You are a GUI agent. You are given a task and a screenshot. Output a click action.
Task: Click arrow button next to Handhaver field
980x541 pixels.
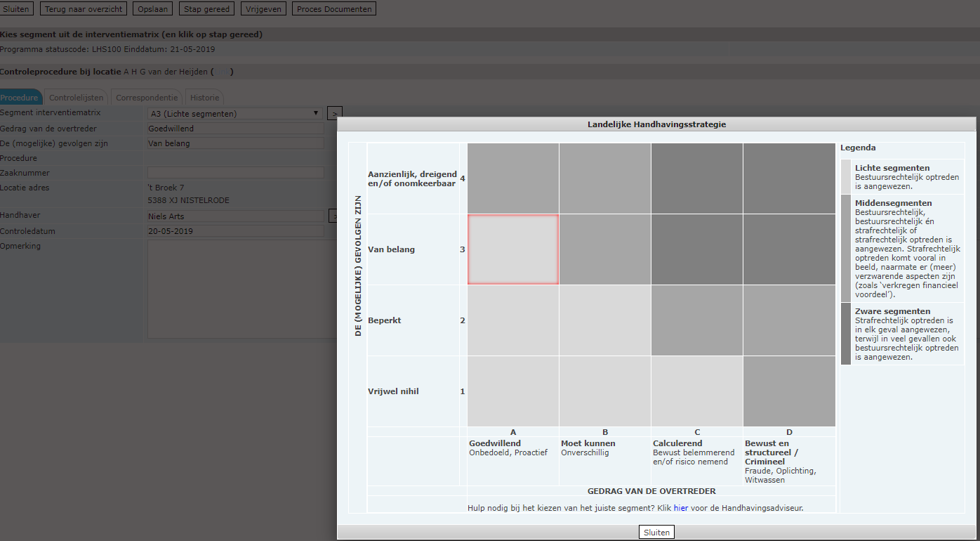tap(334, 216)
